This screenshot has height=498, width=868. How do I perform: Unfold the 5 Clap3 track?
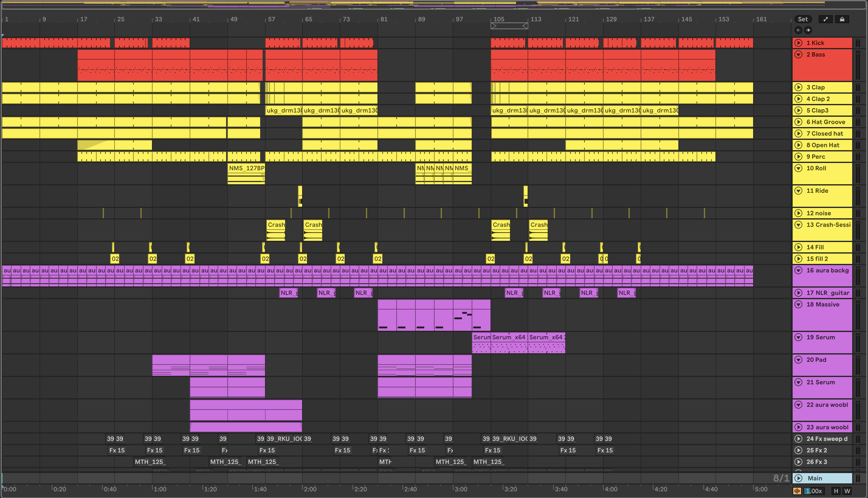pyautogui.click(x=799, y=110)
